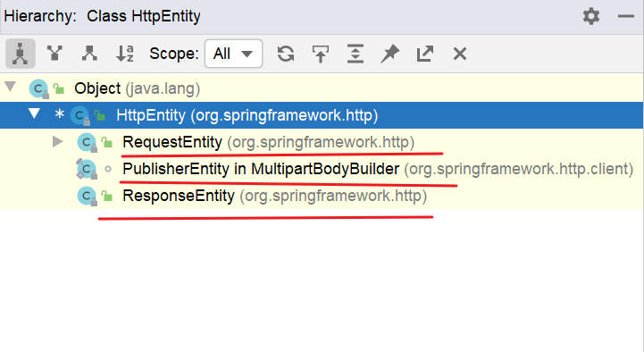Open hierarchy settings gear menu
This screenshot has height=352, width=644.
pos(591,16)
